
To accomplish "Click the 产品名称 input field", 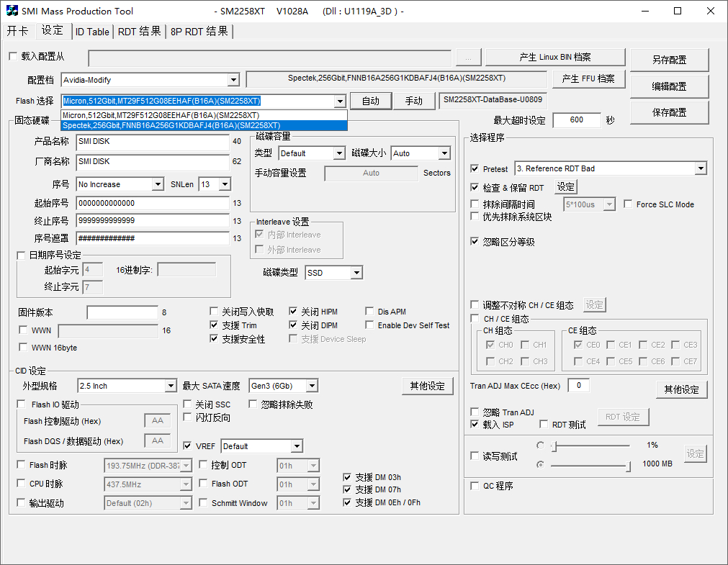I will [x=153, y=142].
